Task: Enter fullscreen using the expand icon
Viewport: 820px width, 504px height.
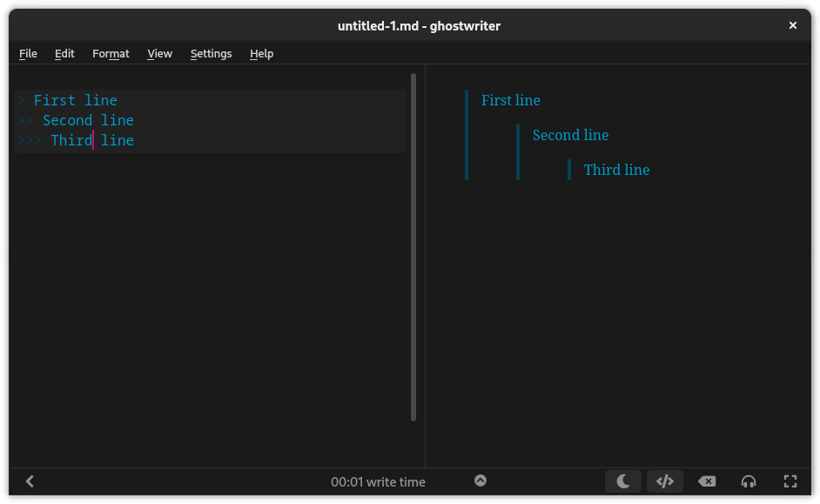Action: click(790, 481)
